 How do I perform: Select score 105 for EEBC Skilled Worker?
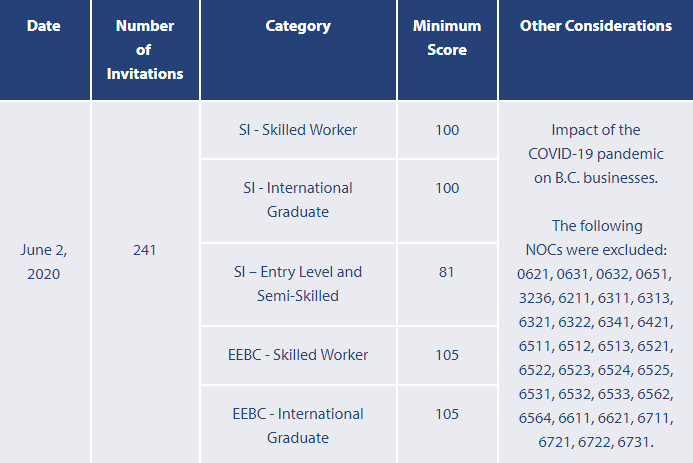(447, 354)
